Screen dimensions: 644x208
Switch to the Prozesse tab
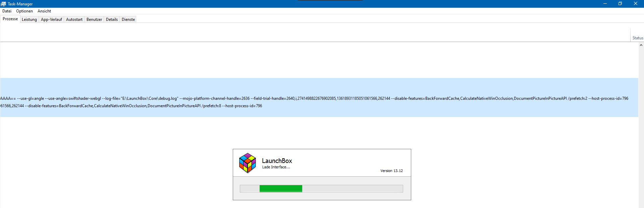(x=10, y=19)
